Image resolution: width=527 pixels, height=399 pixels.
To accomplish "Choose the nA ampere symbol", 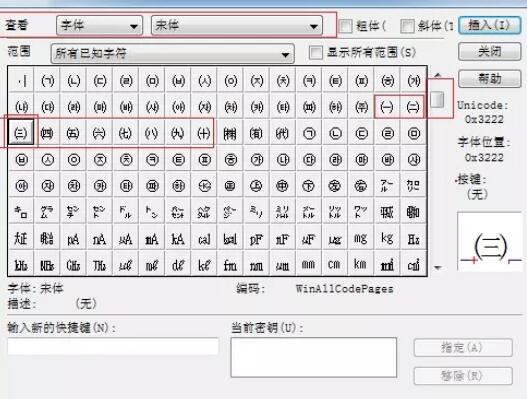I will tap(99, 238).
